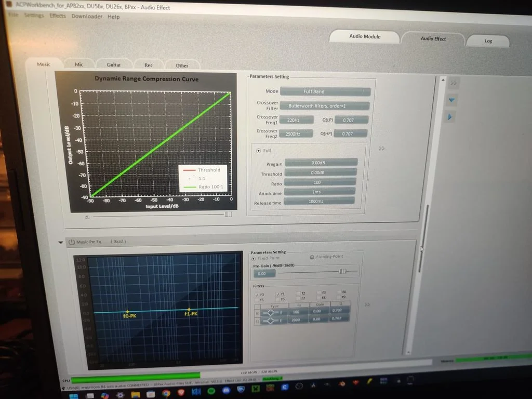
Task: Click the blue right-arrow icon in right panel
Action: tap(451, 117)
